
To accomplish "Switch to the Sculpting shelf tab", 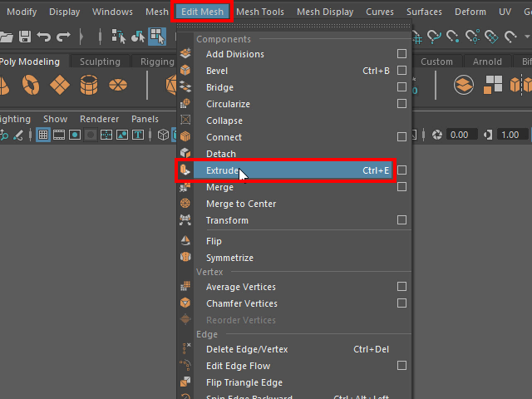I will (100, 62).
